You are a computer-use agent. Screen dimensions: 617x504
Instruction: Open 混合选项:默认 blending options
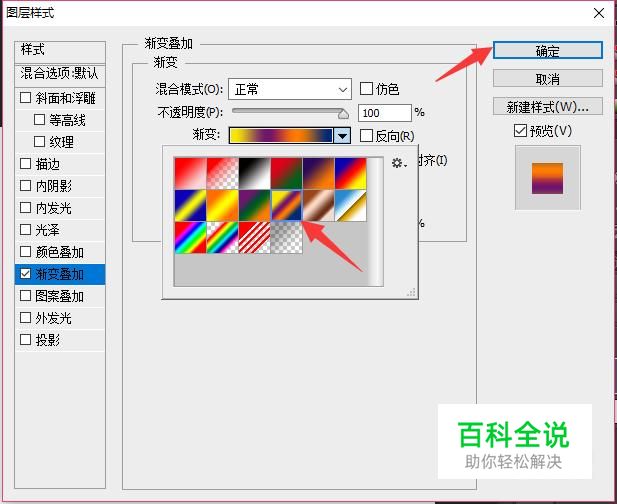pyautogui.click(x=60, y=75)
